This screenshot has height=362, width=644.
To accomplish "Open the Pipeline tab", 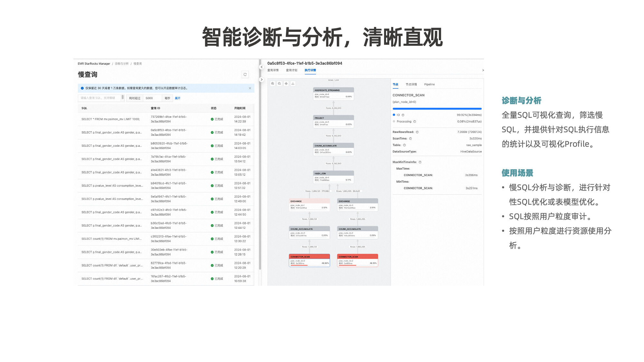I will tap(429, 85).
